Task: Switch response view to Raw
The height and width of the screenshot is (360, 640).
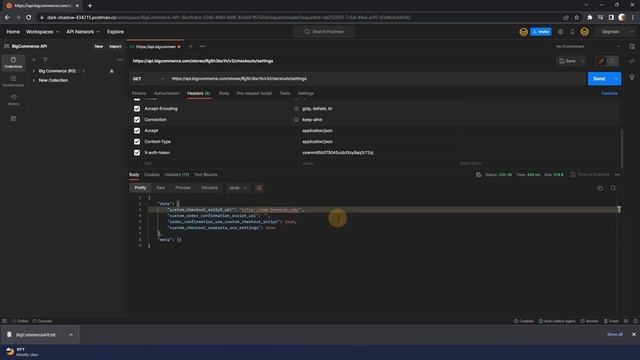Action: pyautogui.click(x=160, y=188)
